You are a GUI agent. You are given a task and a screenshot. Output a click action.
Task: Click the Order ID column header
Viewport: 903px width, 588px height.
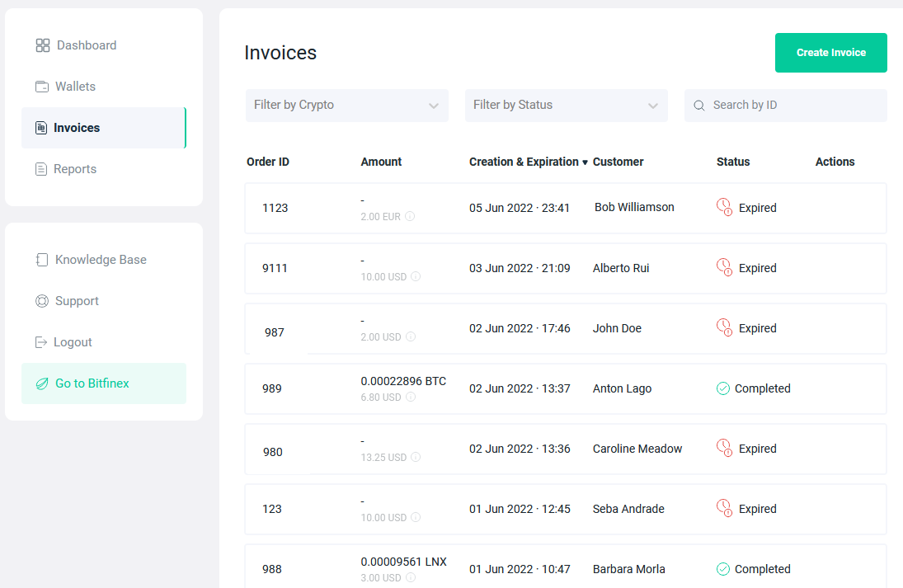[268, 162]
